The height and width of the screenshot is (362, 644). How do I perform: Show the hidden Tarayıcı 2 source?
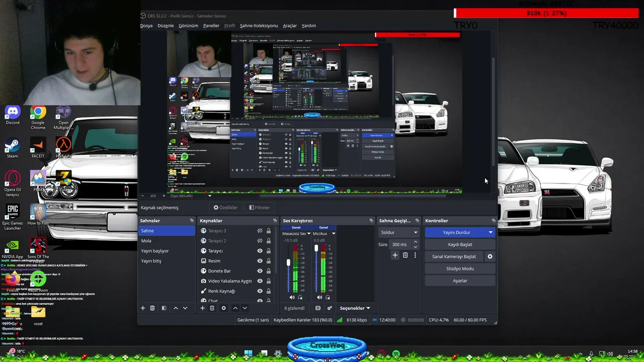click(260, 241)
